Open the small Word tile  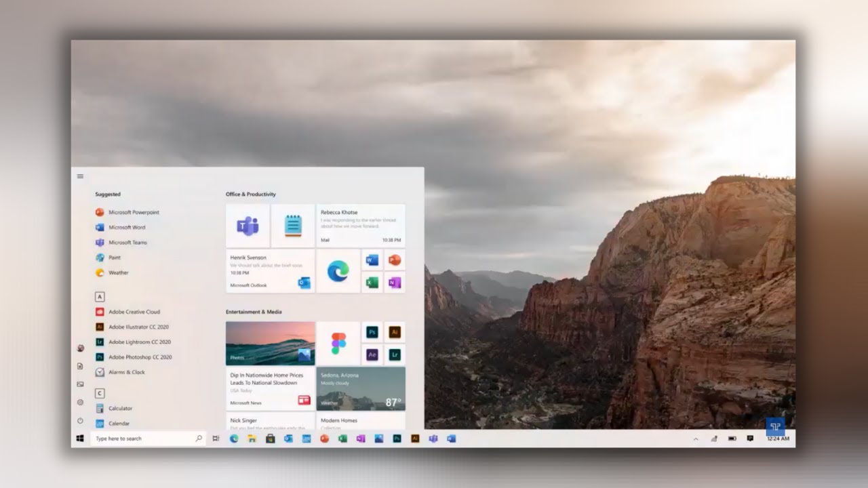372,260
